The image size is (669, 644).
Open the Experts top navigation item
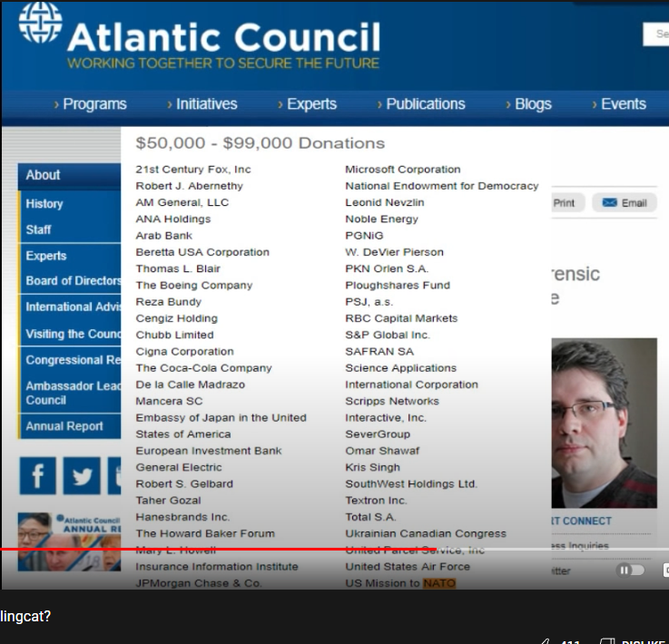click(307, 104)
